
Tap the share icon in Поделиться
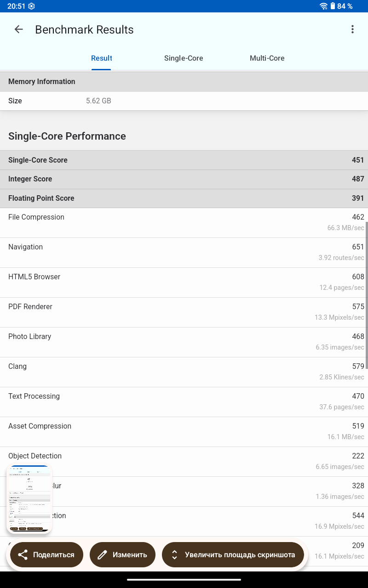tap(23, 555)
